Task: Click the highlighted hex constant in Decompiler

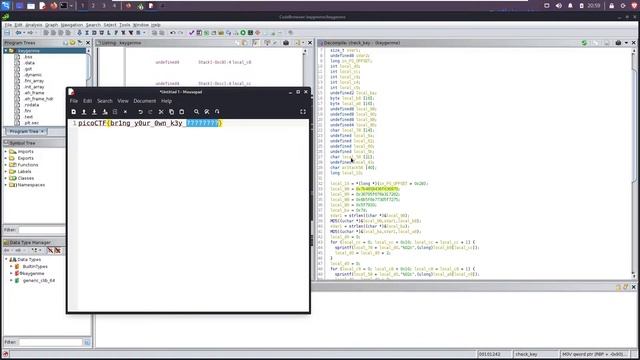Action: click(x=378, y=189)
